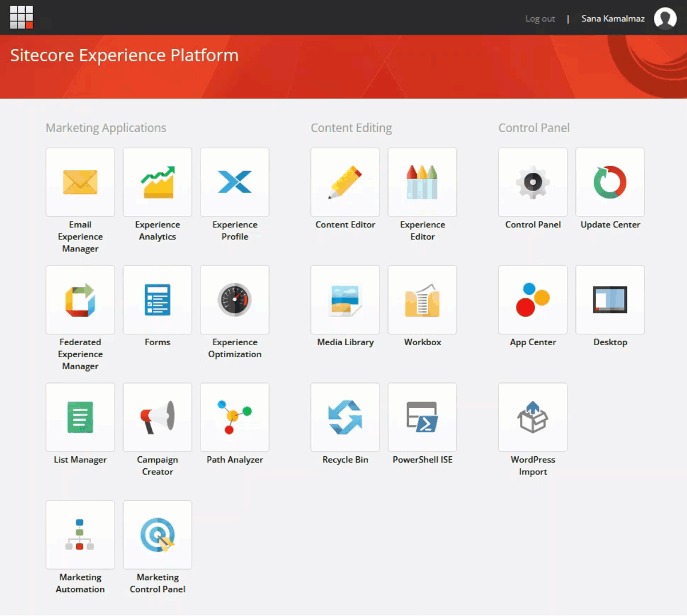Open WordPress Import box icon

click(533, 417)
